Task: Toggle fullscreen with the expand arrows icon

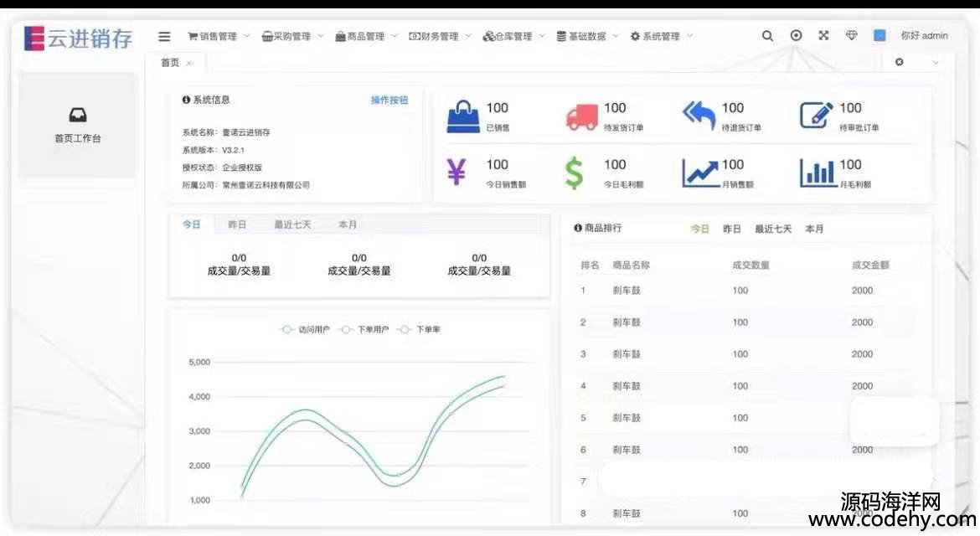Action: pyautogui.click(x=823, y=36)
